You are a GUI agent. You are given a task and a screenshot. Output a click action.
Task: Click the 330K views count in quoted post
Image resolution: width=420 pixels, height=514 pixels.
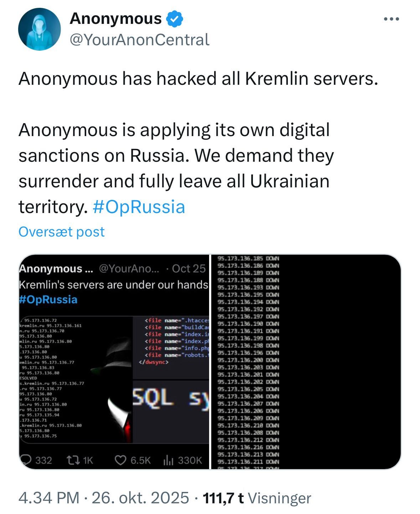click(190, 460)
